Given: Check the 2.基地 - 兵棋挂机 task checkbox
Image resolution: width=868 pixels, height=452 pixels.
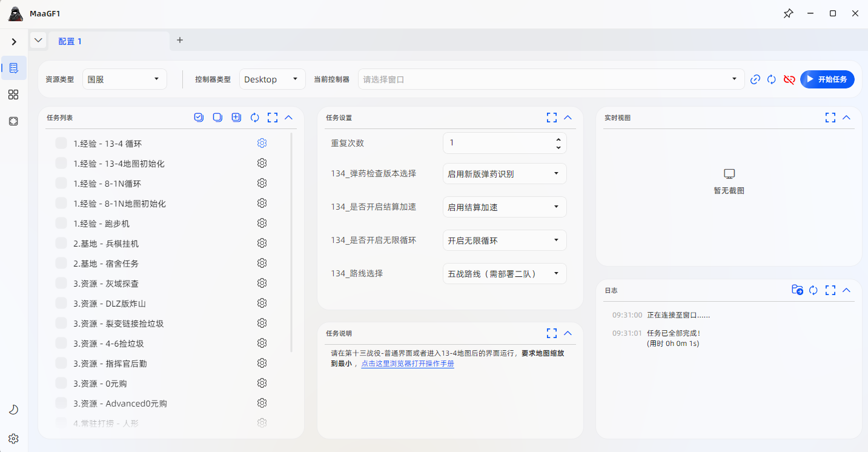Looking at the screenshot, I should (61, 243).
